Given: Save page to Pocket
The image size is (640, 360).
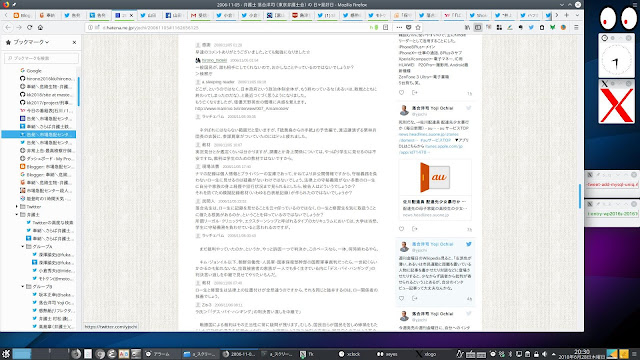Looking at the screenshot, I should (409, 27).
